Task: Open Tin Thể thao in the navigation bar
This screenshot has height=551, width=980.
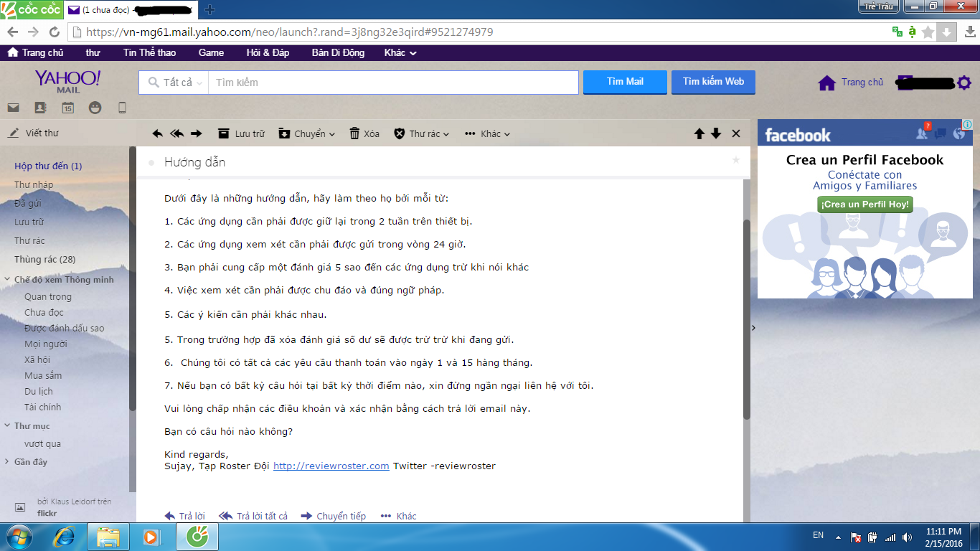Action: [x=149, y=52]
